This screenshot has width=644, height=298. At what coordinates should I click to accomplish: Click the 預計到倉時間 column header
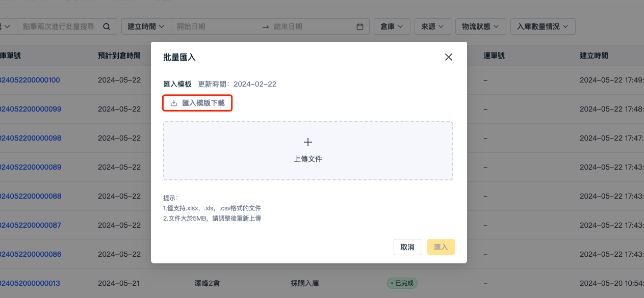click(x=119, y=56)
